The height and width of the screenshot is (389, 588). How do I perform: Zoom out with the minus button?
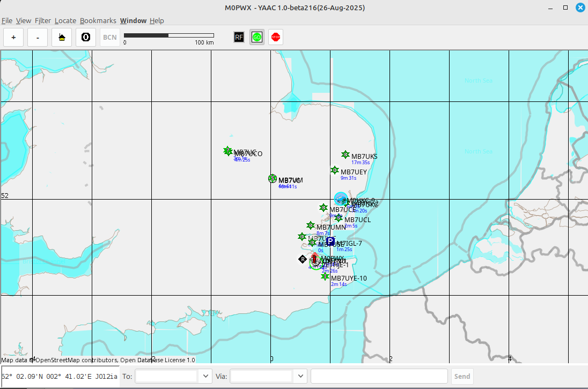38,38
